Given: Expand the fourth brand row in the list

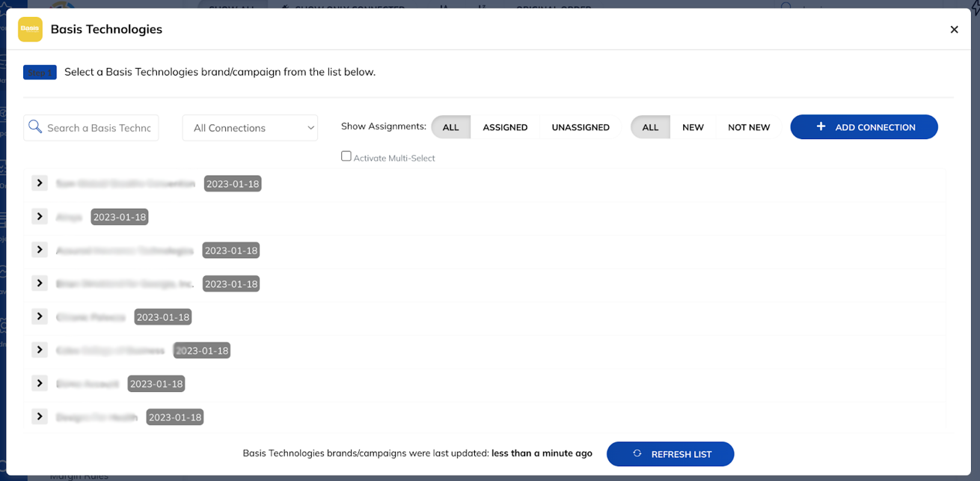Looking at the screenshot, I should coord(40,283).
